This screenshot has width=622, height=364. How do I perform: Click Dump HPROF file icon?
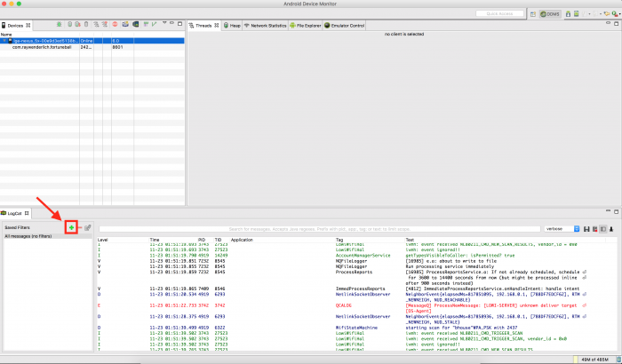coord(78,25)
